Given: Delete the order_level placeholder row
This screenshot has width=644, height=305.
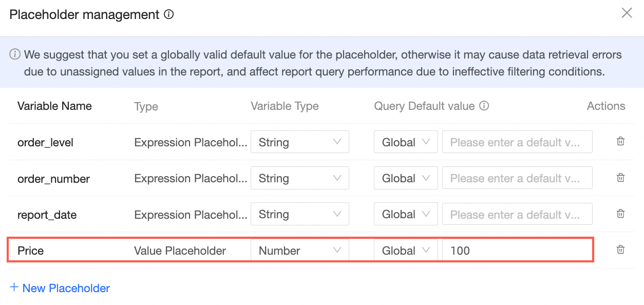Looking at the screenshot, I should pyautogui.click(x=620, y=142).
